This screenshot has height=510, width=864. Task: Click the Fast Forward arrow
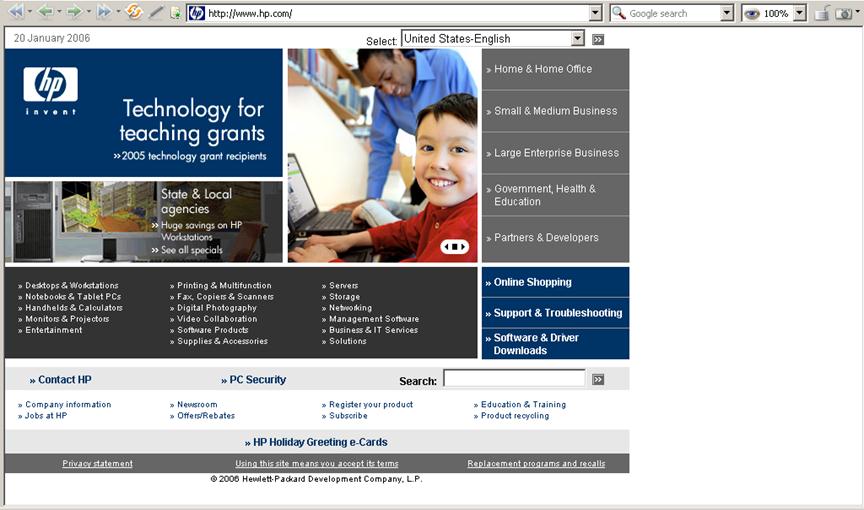pos(104,12)
